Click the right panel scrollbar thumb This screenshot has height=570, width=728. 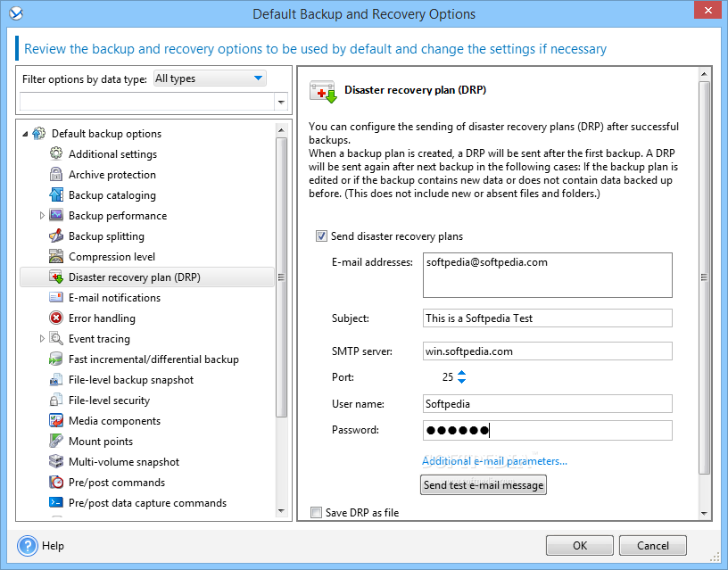[704, 277]
